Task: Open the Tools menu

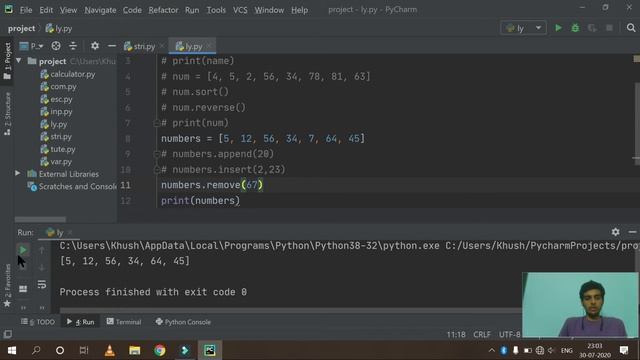Action: click(216, 10)
